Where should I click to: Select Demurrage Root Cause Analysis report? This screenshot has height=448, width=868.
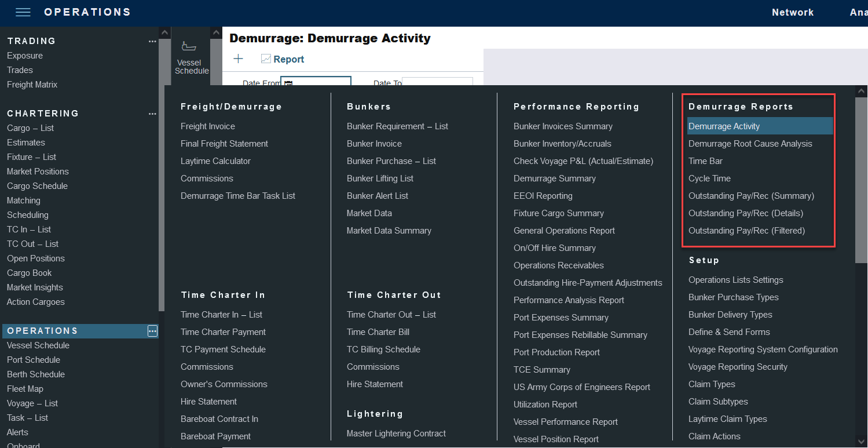(x=750, y=144)
